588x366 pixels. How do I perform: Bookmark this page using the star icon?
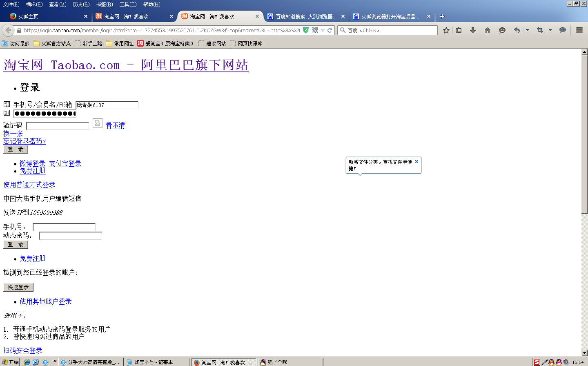pyautogui.click(x=446, y=30)
